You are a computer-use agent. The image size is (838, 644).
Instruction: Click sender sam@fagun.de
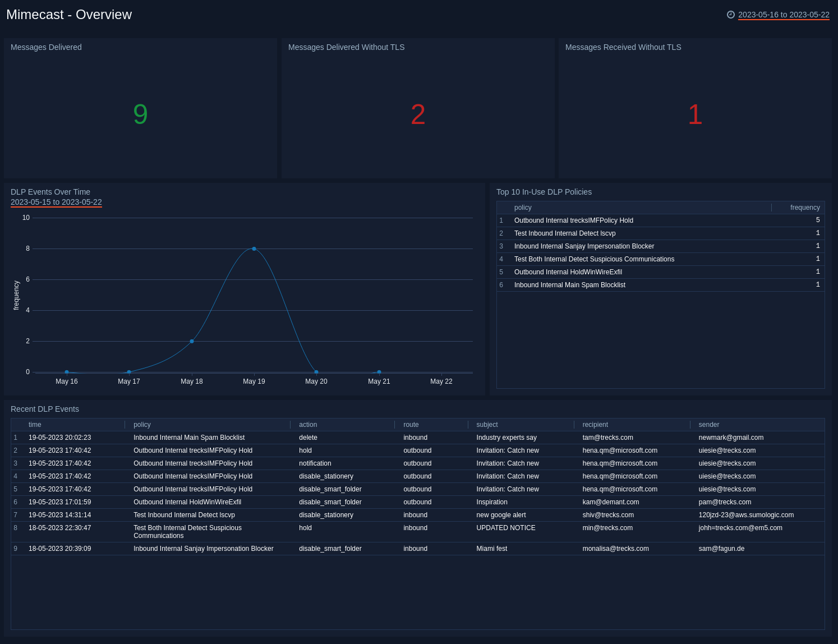click(721, 549)
